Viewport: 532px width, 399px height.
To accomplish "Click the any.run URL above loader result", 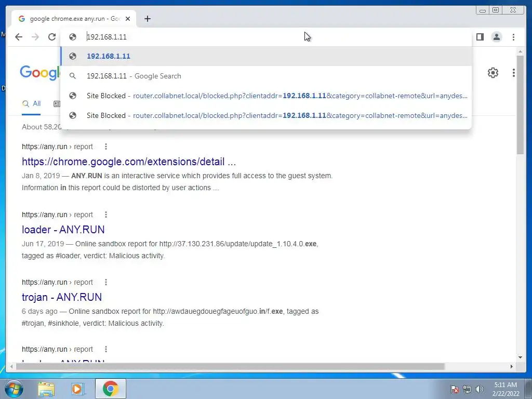I will coord(57,215).
